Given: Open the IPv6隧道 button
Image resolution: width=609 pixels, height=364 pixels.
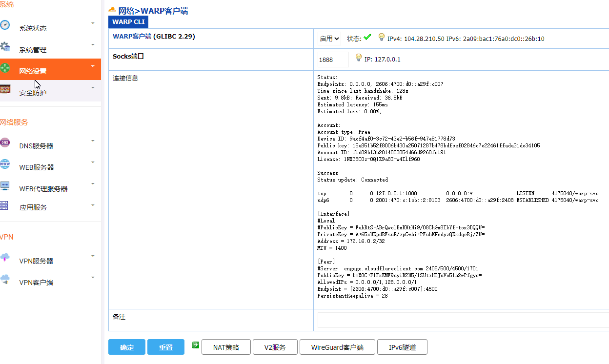Looking at the screenshot, I should (403, 347).
